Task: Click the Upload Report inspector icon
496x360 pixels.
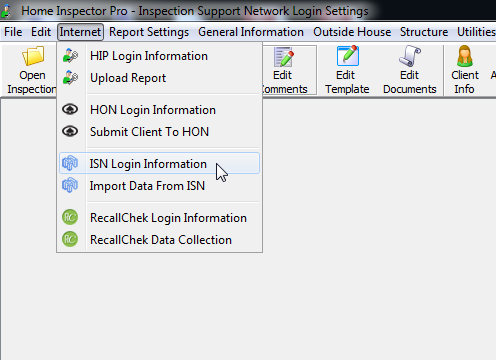Action: click(x=70, y=78)
